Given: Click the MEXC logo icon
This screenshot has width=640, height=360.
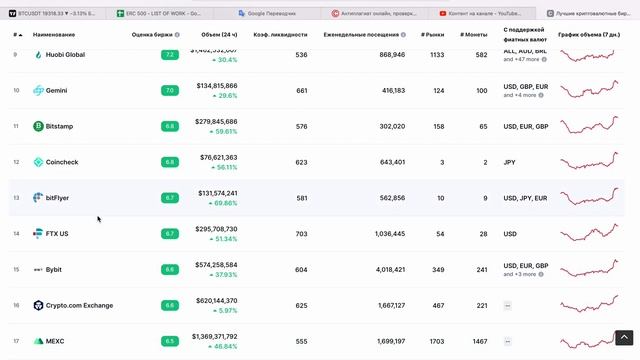Looking at the screenshot, I should tap(38, 341).
